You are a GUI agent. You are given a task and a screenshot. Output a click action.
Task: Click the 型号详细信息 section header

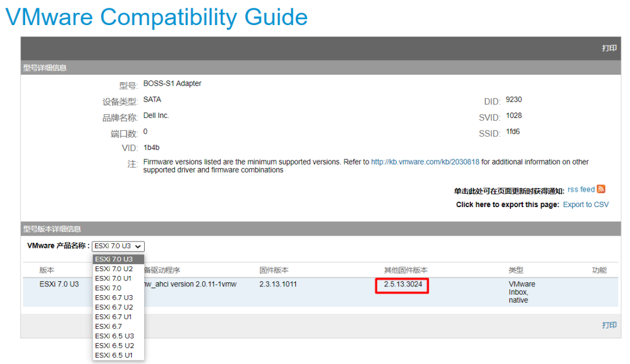[44, 68]
